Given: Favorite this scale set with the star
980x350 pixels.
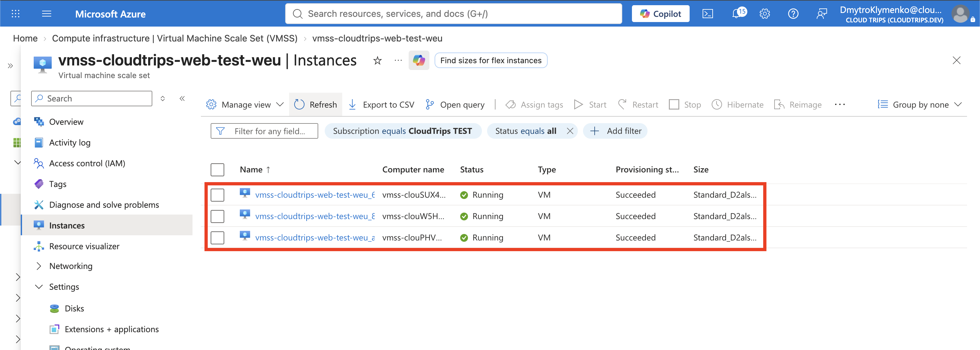Looking at the screenshot, I should tap(377, 61).
